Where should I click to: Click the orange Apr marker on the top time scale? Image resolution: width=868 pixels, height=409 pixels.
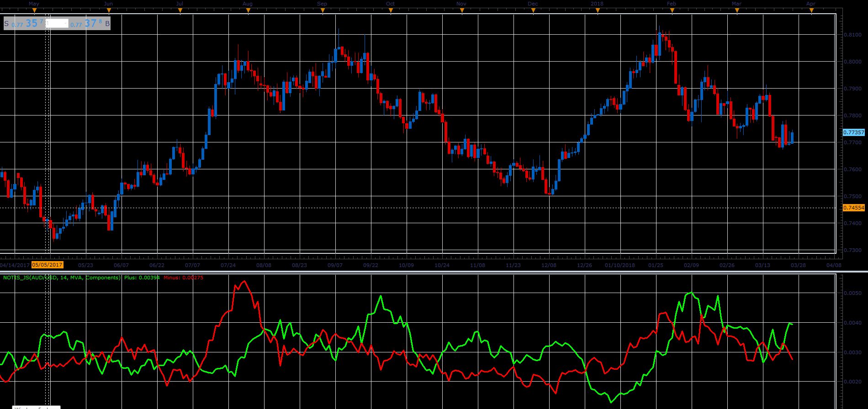pos(811,10)
